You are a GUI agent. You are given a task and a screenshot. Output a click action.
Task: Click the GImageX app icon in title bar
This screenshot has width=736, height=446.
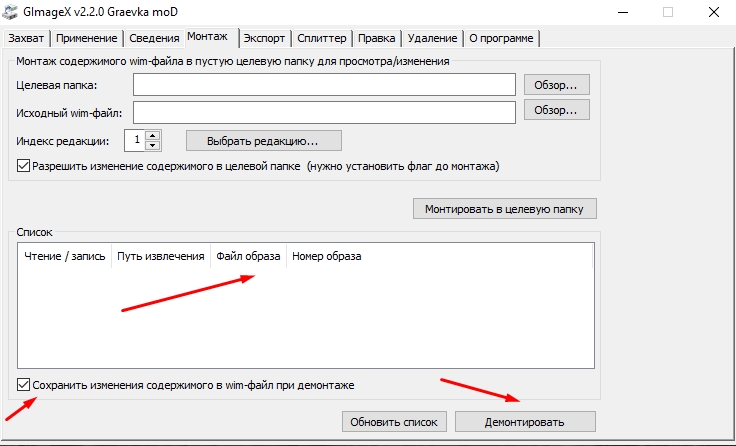point(10,12)
